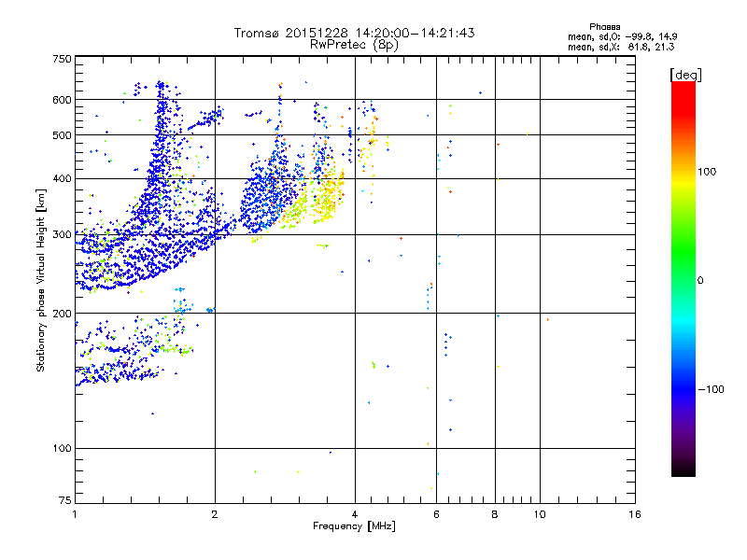Click the y-axis '400' tick label
This screenshot has height=560, width=747.
pos(63,179)
